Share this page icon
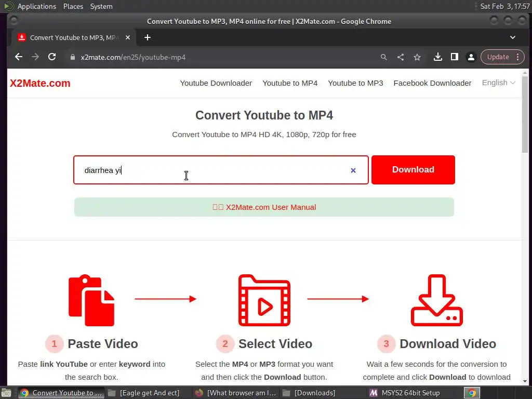 (x=401, y=57)
